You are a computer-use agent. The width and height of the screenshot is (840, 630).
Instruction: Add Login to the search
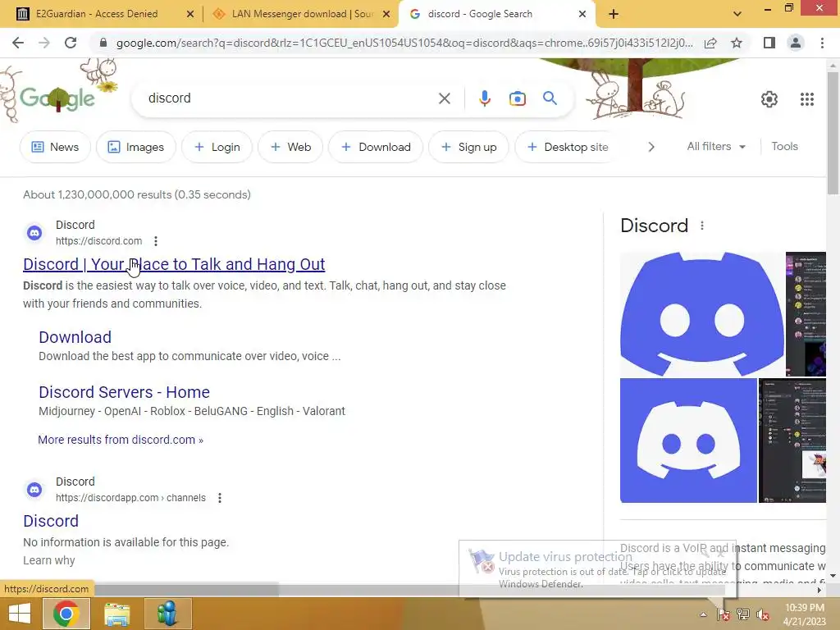coord(217,147)
